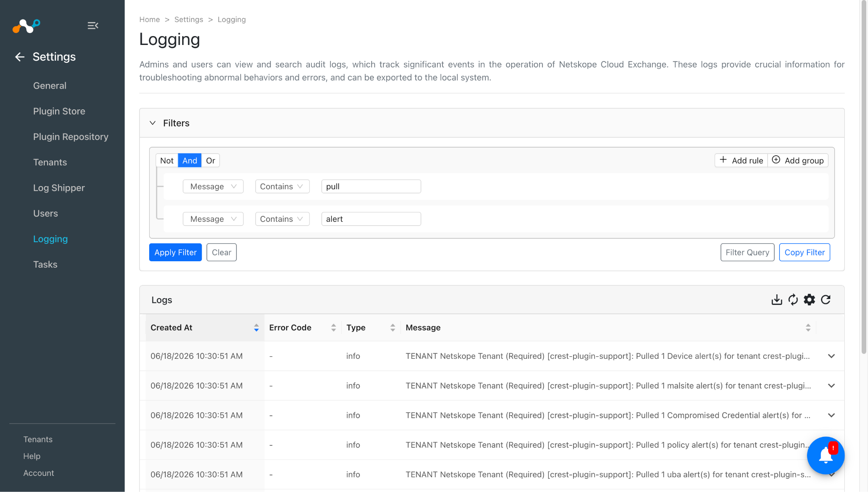Go back using Settings arrow icon
The width and height of the screenshot is (868, 492).
point(19,57)
